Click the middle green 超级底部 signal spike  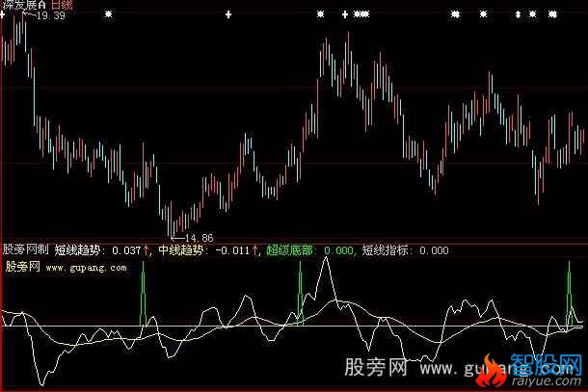[x=300, y=294]
